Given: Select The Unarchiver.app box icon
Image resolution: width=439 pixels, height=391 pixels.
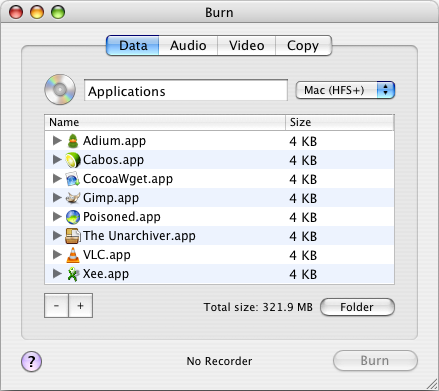Looking at the screenshot, I should tap(73, 236).
